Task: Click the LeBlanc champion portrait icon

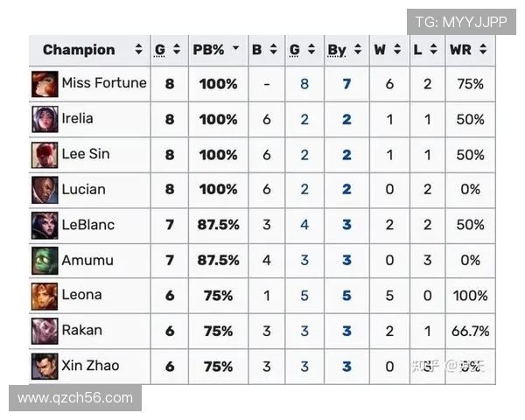Action: (x=45, y=225)
